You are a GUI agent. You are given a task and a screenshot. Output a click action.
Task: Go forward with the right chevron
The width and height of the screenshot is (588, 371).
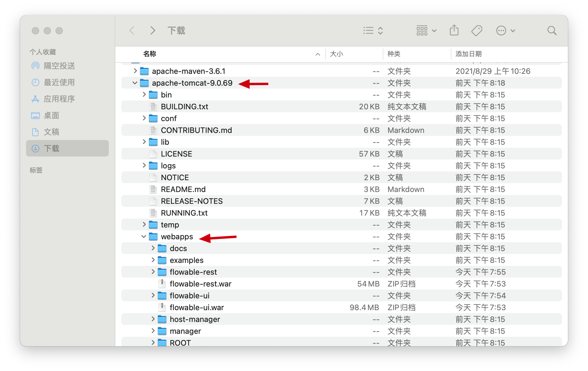pos(153,30)
